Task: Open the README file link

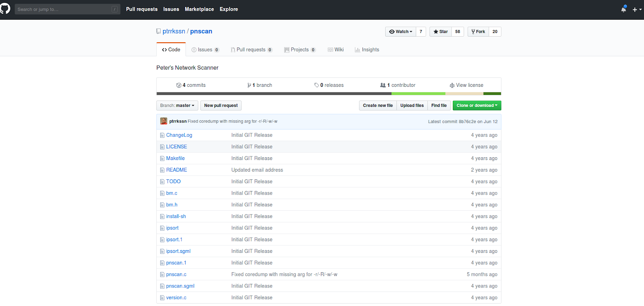Action: pos(176,170)
